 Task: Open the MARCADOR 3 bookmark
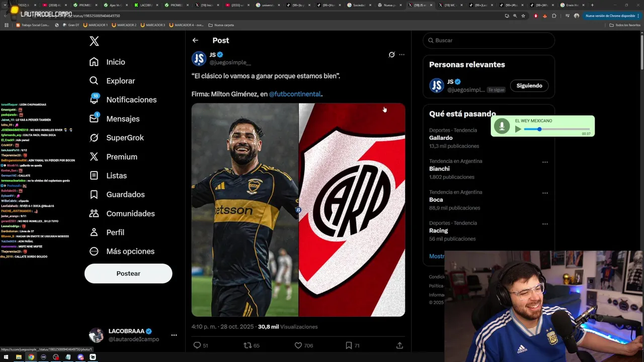153,25
